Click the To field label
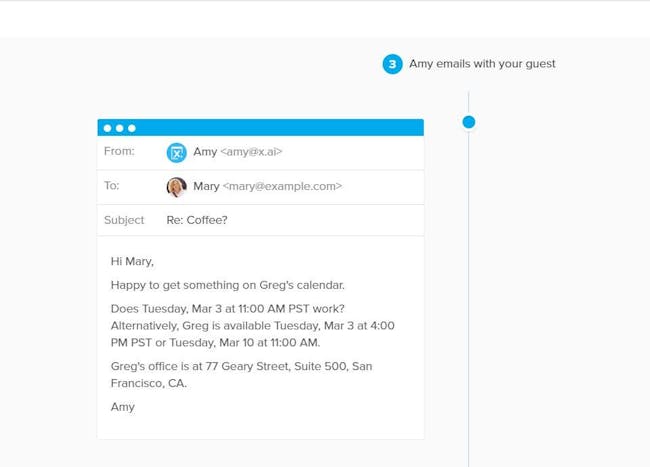 pyautogui.click(x=112, y=185)
